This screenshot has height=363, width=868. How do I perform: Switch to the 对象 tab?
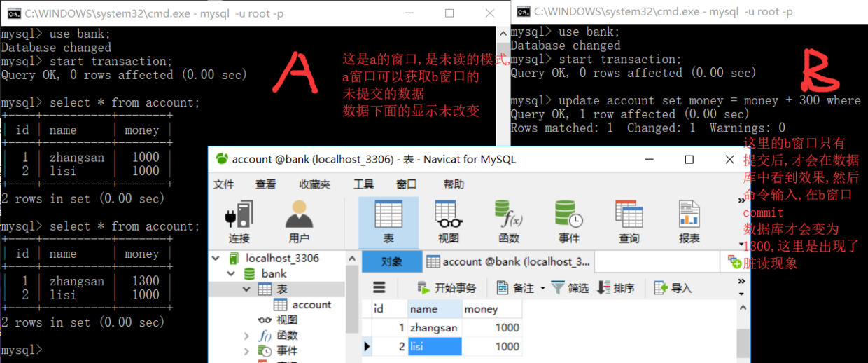point(392,261)
